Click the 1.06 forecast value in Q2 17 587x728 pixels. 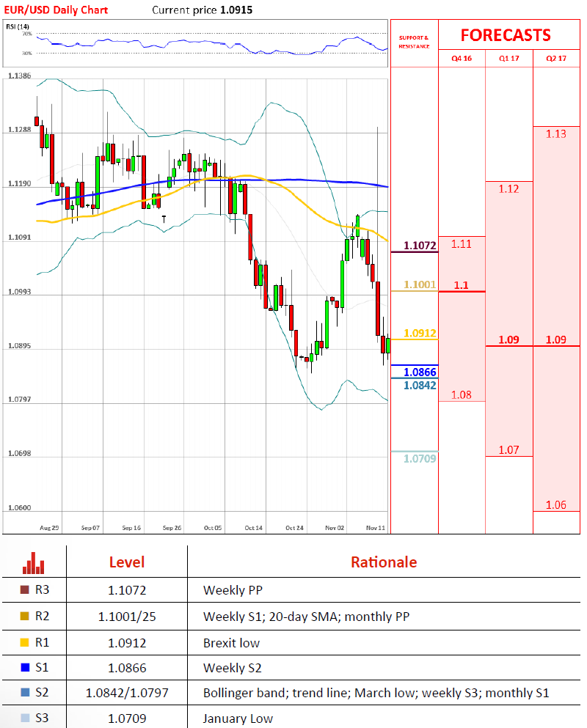[556, 505]
